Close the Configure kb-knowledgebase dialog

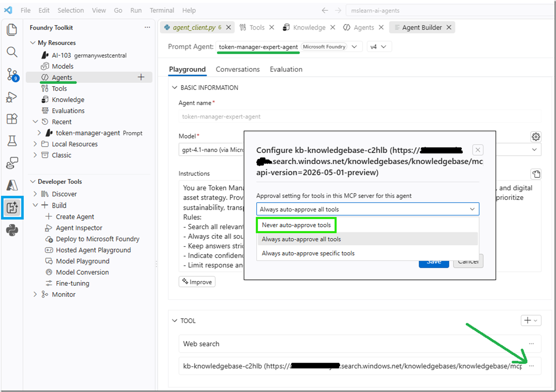[478, 150]
